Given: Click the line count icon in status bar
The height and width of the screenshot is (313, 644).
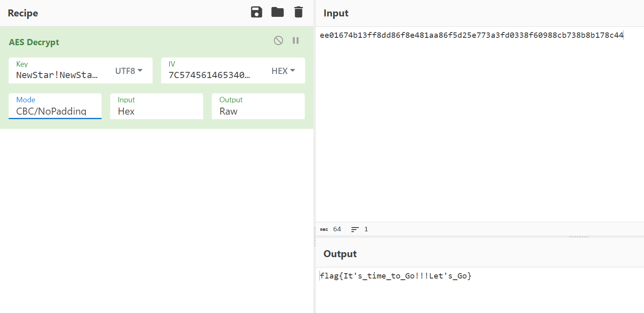Looking at the screenshot, I should (355, 229).
